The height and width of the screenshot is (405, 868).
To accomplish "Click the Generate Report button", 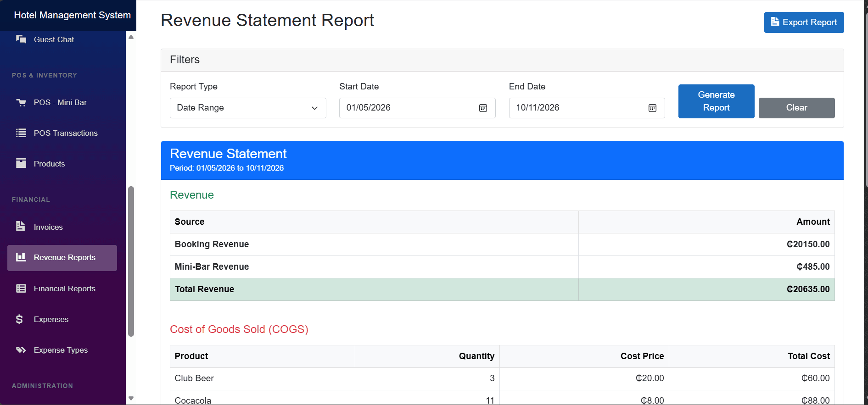I will click(x=716, y=101).
